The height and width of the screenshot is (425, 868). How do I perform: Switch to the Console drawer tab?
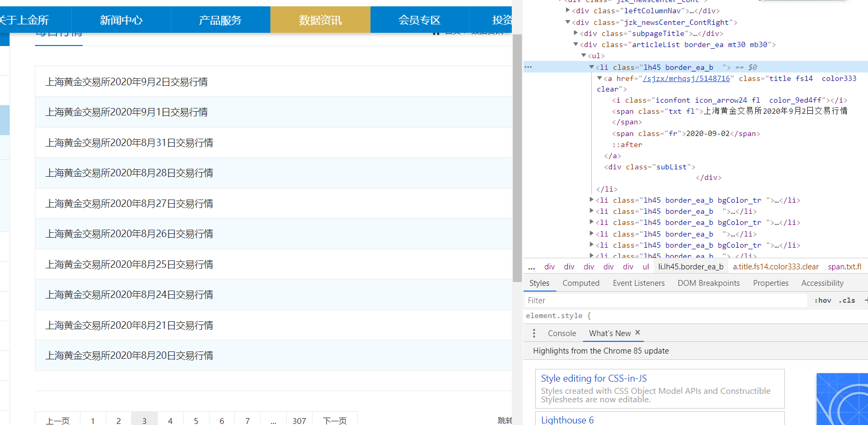(562, 333)
